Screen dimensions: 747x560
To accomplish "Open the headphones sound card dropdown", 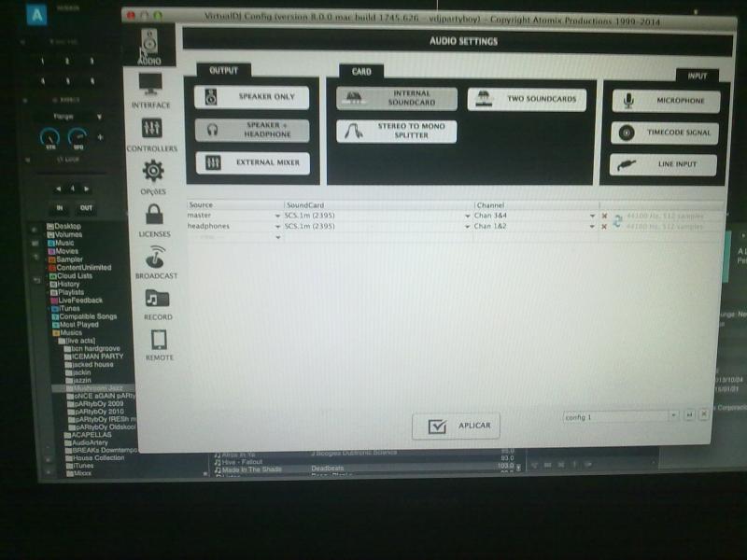I will [x=468, y=227].
